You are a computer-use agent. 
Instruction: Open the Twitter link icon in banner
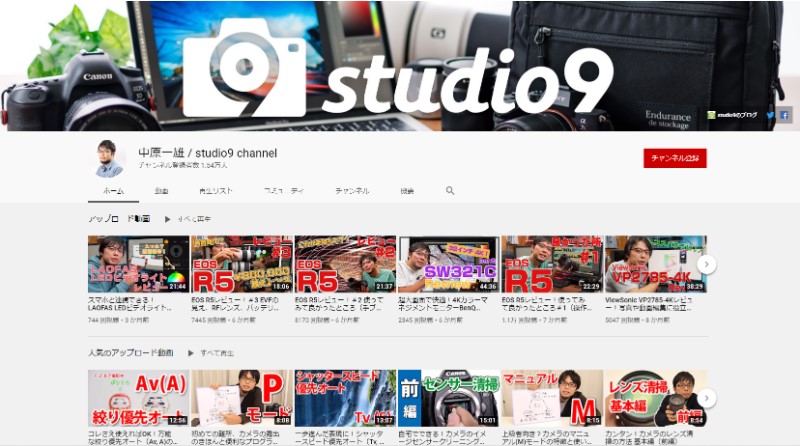click(x=770, y=115)
